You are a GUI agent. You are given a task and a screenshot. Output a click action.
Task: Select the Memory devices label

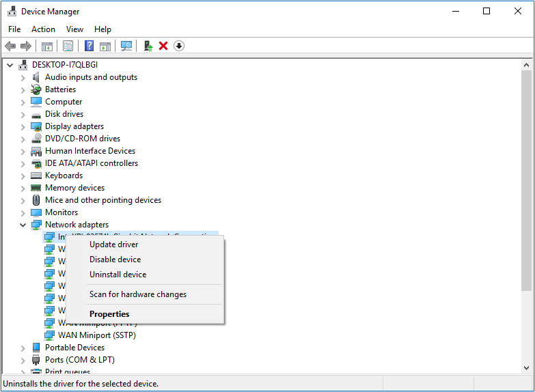click(x=74, y=188)
